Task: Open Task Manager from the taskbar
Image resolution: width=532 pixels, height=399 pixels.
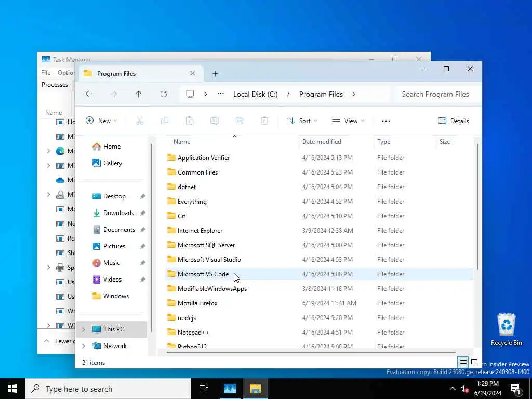Action: (230, 389)
